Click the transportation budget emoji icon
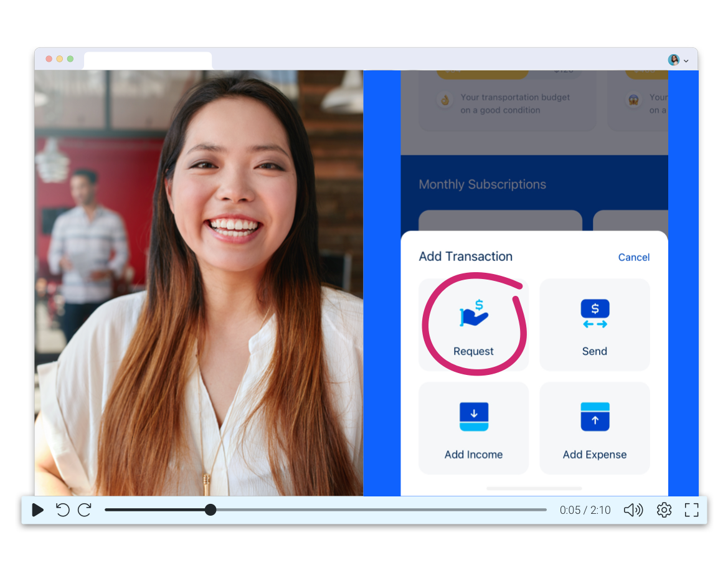Viewport: 728px width, 573px height. (x=444, y=100)
